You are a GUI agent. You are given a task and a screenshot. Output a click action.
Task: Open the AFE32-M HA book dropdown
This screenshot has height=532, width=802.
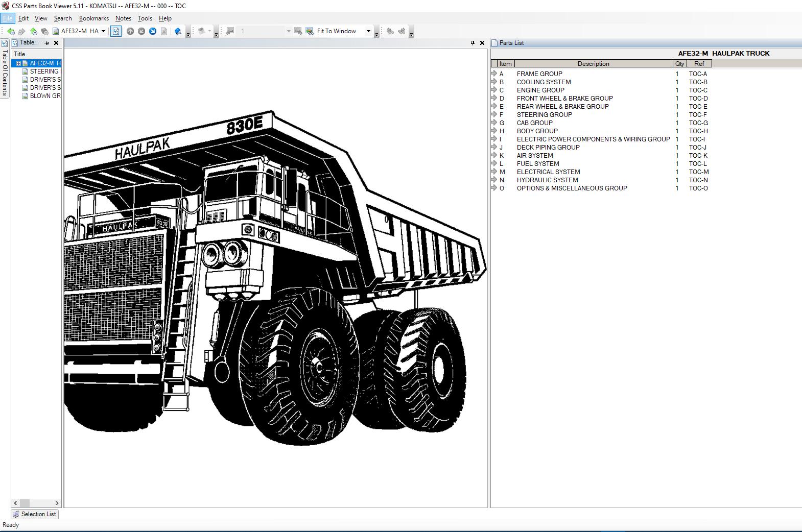click(x=103, y=31)
